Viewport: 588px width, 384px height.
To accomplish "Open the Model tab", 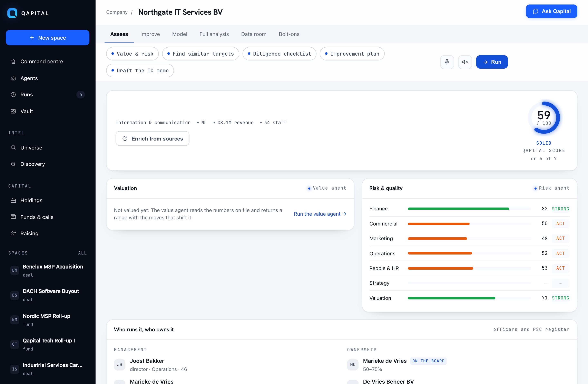I will 180,34.
